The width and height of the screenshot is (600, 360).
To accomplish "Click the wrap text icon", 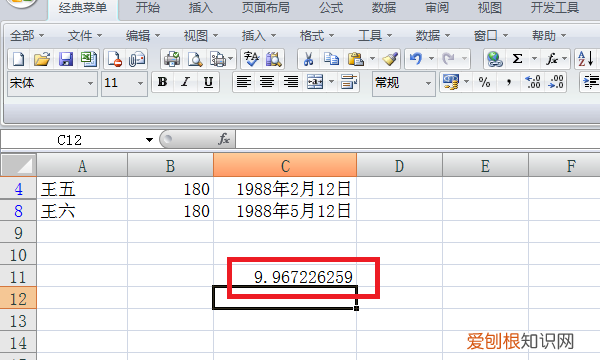I will point(349,82).
